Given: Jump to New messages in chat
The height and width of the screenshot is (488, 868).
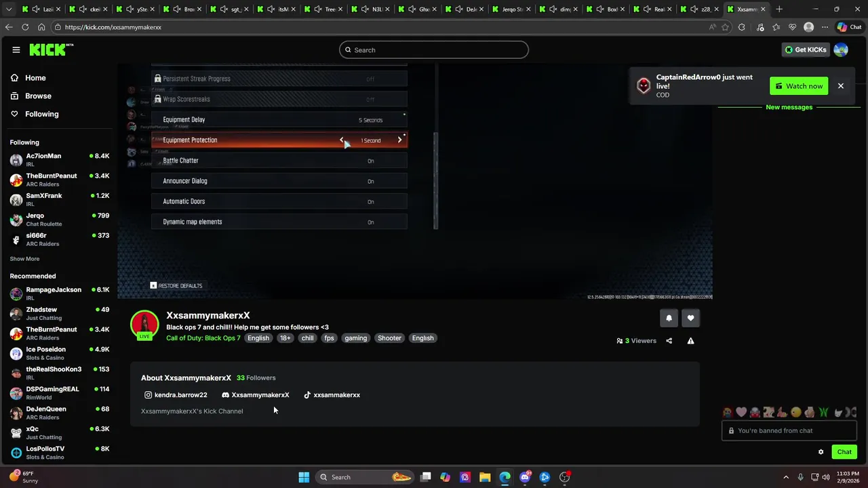Looking at the screenshot, I should pyautogui.click(x=789, y=107).
